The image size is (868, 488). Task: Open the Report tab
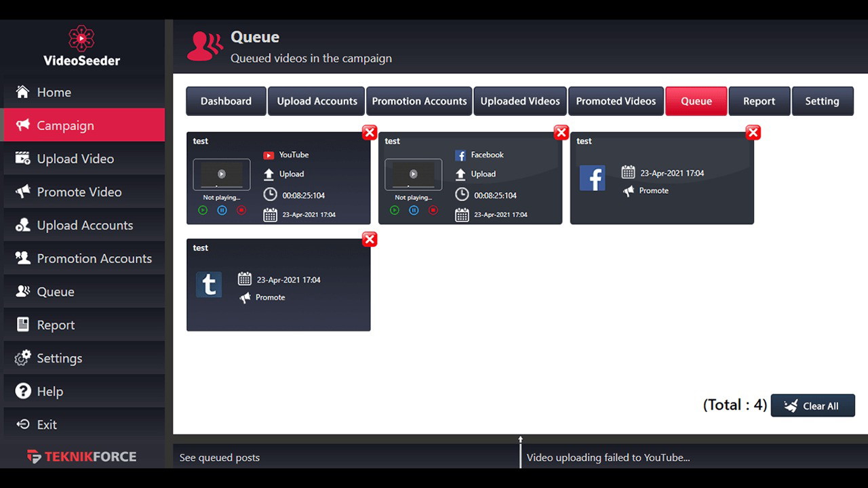click(759, 101)
